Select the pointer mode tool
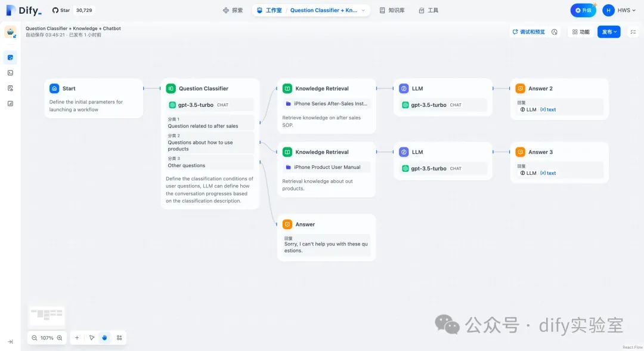This screenshot has width=644, height=351. (92, 338)
